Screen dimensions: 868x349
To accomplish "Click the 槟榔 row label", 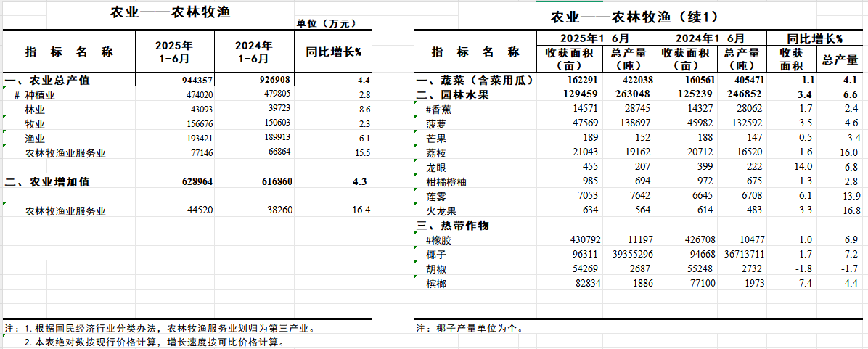I will pyautogui.click(x=437, y=283).
